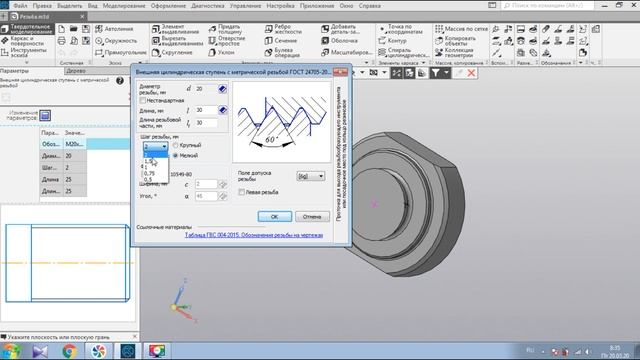Viewport: 640px width, 360px height.
Task: Select Каркас и поверхности toolbar set
Action: pyautogui.click(x=23, y=41)
